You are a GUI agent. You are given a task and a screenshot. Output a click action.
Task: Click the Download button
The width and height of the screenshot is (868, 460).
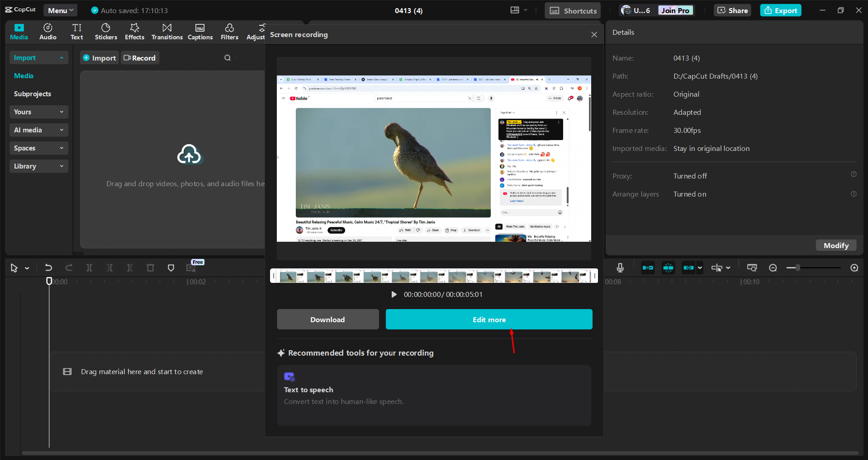point(327,319)
